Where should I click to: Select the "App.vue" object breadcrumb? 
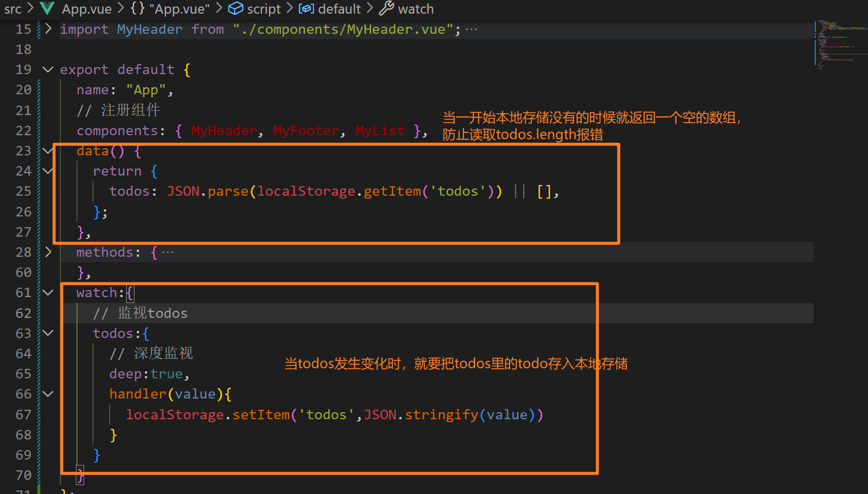point(180,9)
